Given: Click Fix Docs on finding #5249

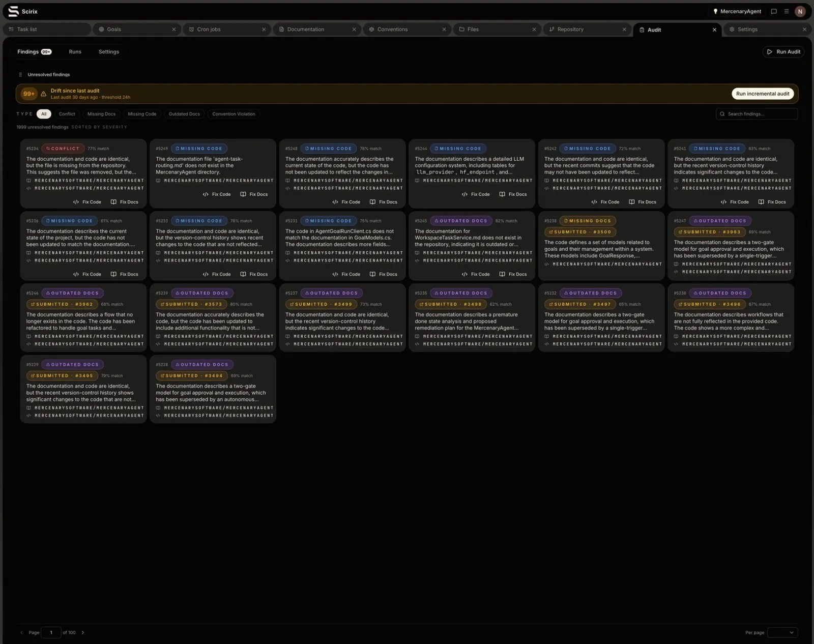Looking at the screenshot, I should click(x=254, y=194).
